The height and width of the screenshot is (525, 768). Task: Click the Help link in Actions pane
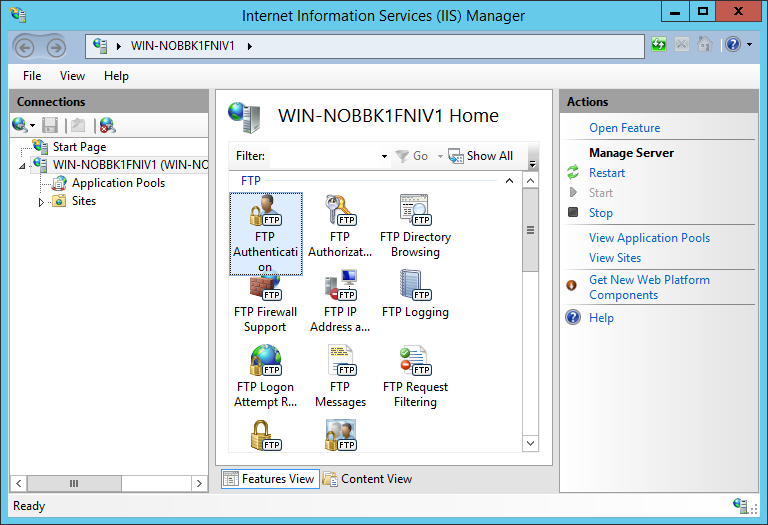pos(601,318)
